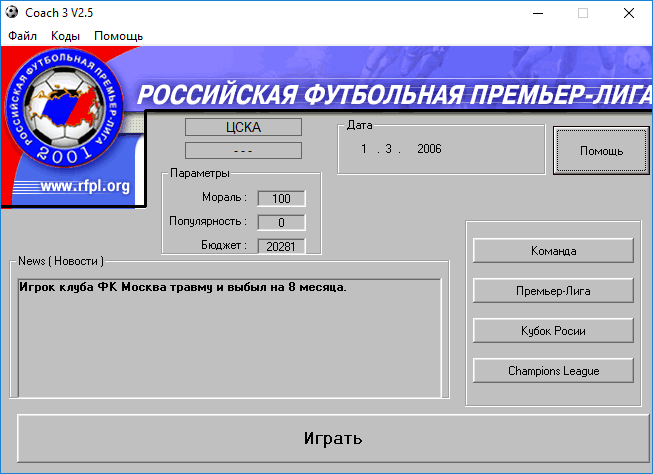Image resolution: width=653 pixels, height=474 pixels.
Task: Start the match with Играть button
Action: coord(333,438)
